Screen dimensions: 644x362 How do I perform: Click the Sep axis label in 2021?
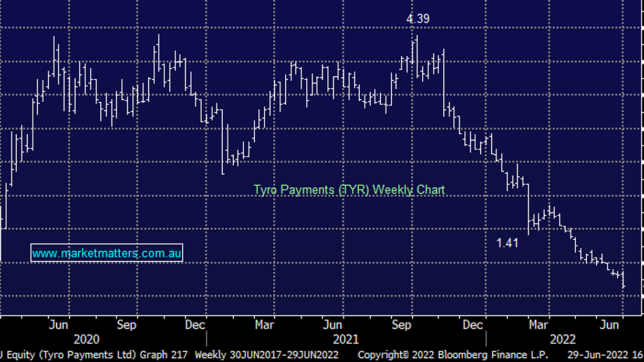(x=401, y=325)
